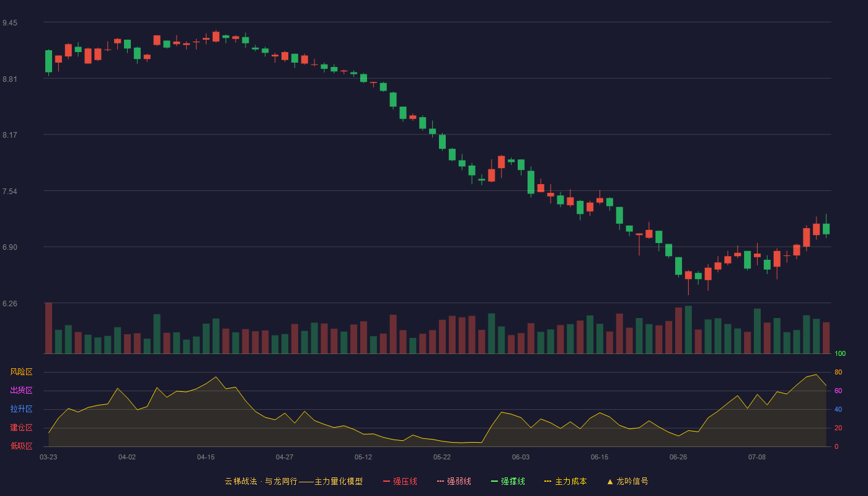Select the 拉升区 zone label
The image size is (868, 496).
click(21, 409)
